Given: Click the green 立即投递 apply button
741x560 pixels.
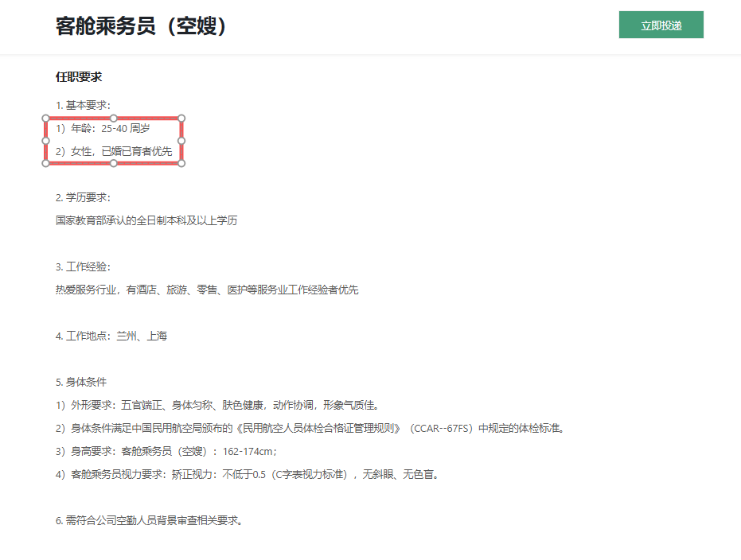Looking at the screenshot, I should coord(661,25).
